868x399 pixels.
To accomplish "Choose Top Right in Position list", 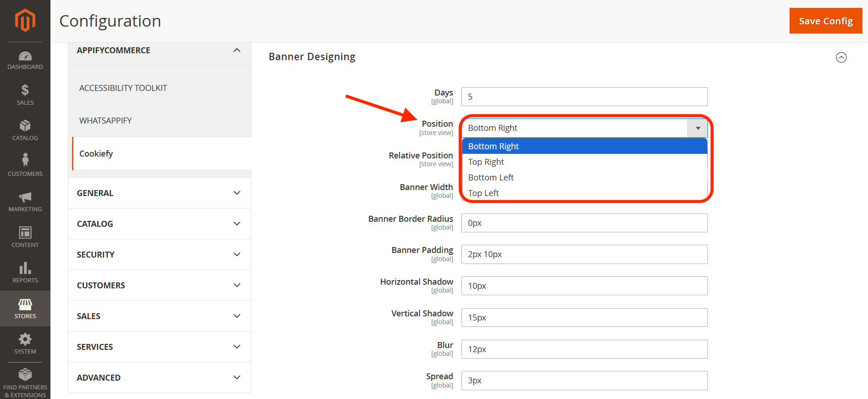I will click(584, 162).
